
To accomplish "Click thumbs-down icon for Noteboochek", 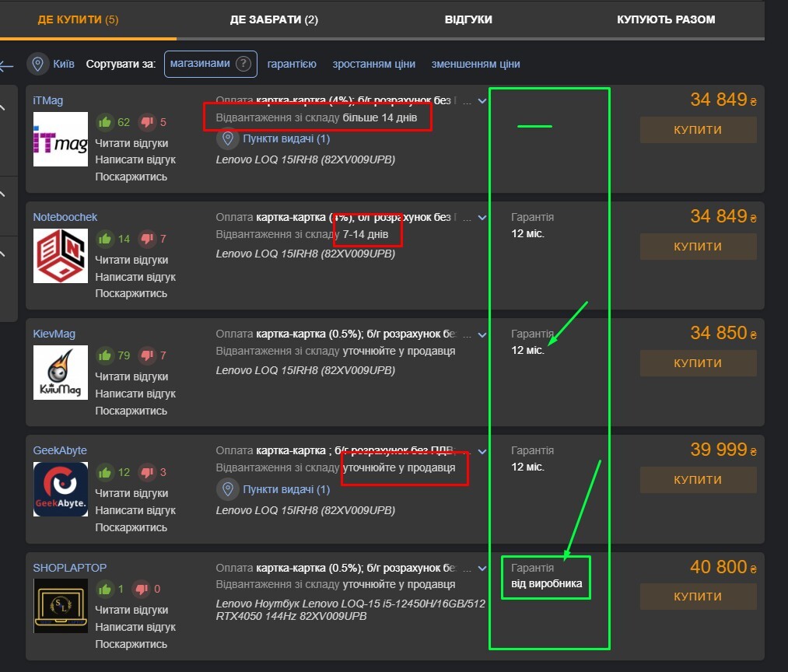I will click(147, 239).
